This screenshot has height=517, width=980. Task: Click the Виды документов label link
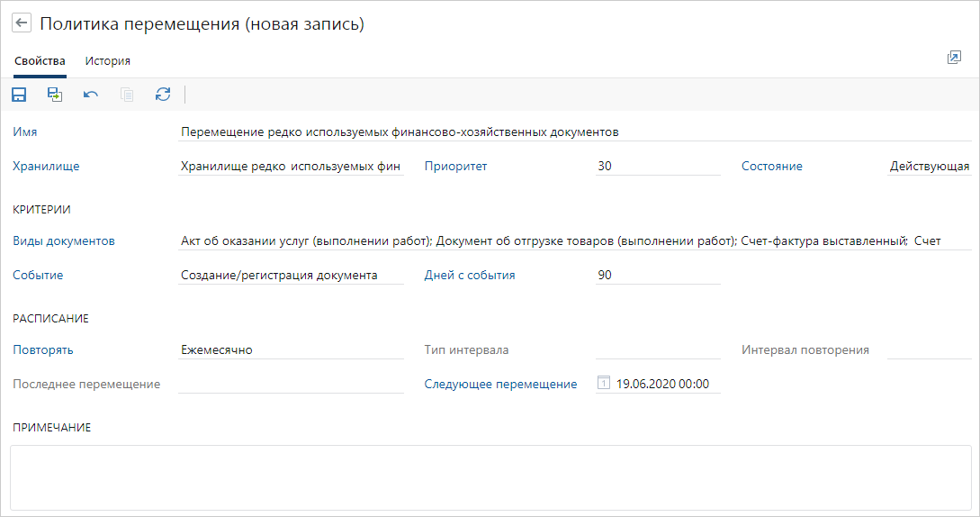point(64,240)
